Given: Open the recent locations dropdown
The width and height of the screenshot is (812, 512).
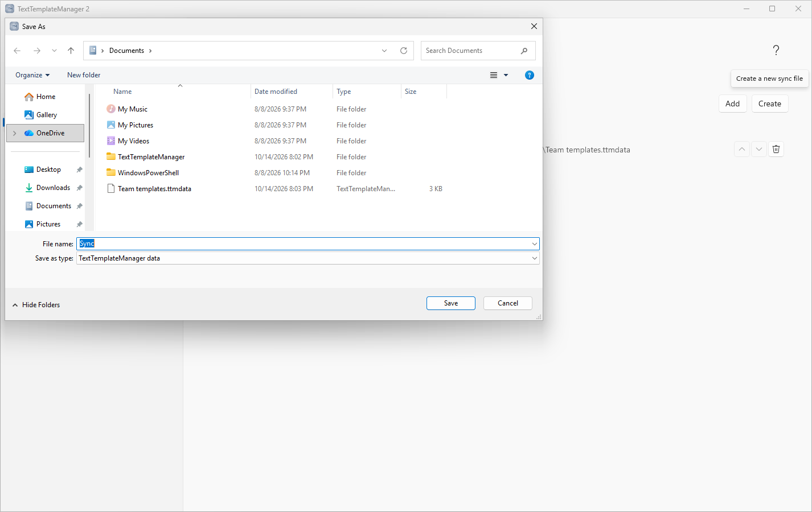Looking at the screenshot, I should pos(54,51).
